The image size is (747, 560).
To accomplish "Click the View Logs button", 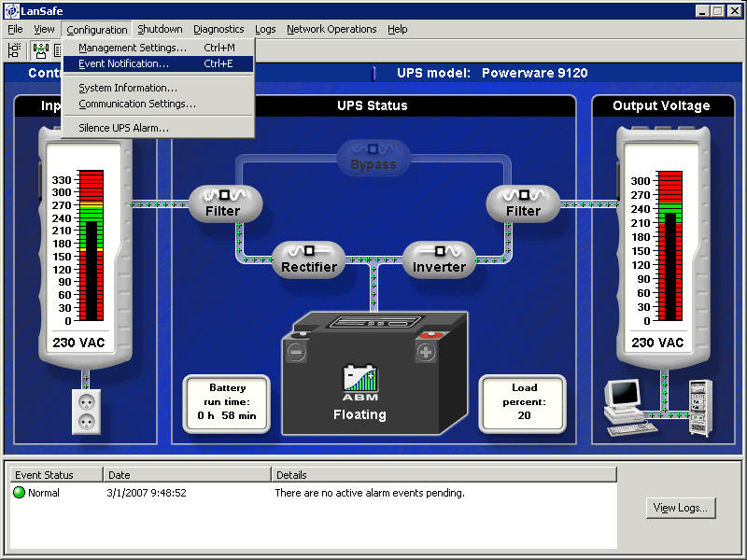I will click(x=681, y=508).
